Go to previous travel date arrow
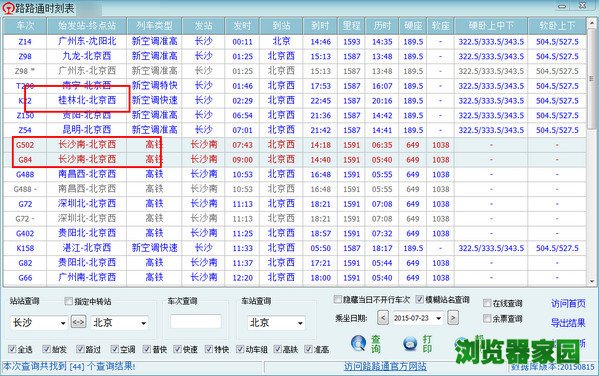Image resolution: width=599 pixels, height=376 pixels. point(383,318)
